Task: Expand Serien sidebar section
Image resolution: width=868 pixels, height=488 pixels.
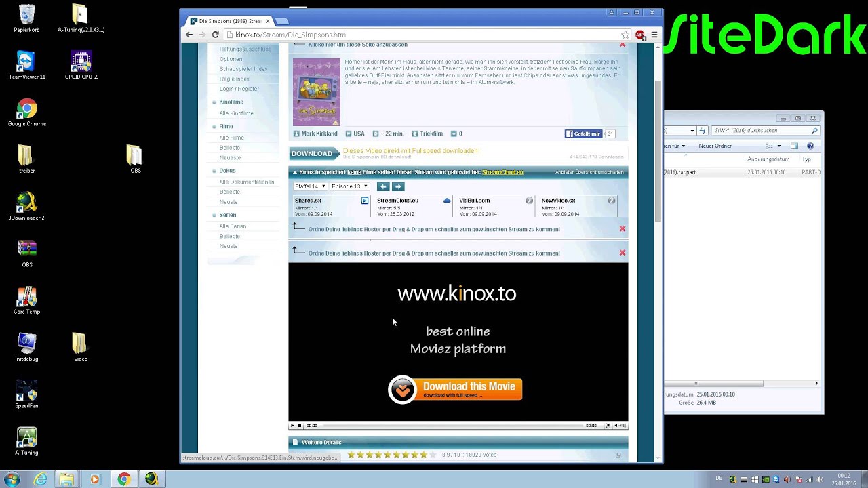Action: click(227, 215)
